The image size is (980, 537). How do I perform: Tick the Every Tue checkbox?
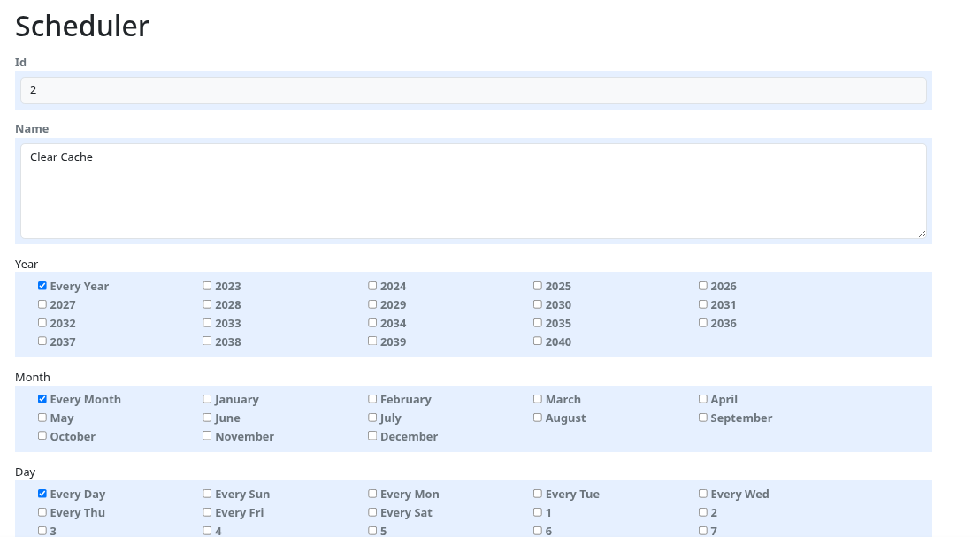(538, 494)
